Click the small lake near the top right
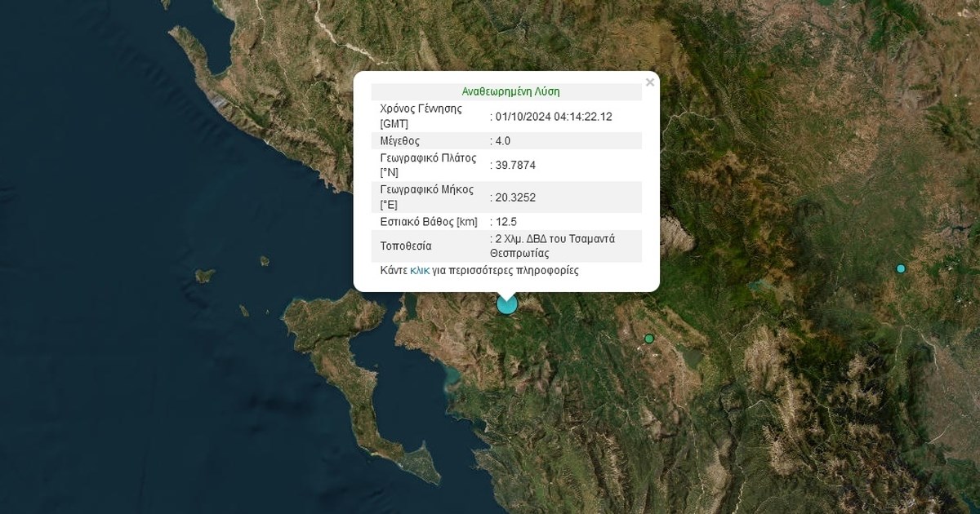 coord(758,285)
